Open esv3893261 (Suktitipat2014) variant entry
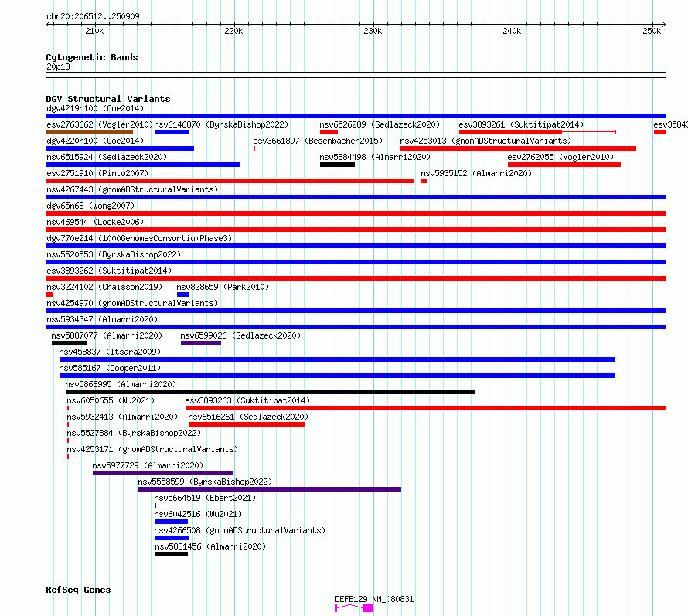 pyautogui.click(x=521, y=124)
